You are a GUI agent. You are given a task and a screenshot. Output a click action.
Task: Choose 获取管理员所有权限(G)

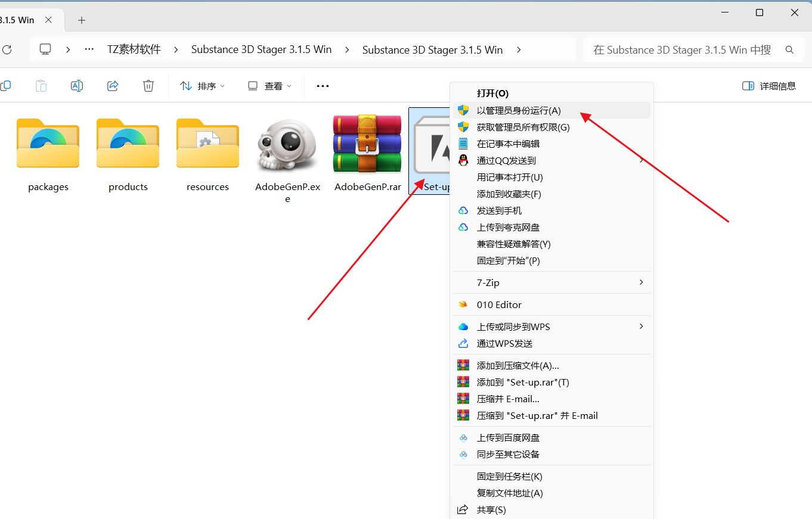pyautogui.click(x=551, y=127)
